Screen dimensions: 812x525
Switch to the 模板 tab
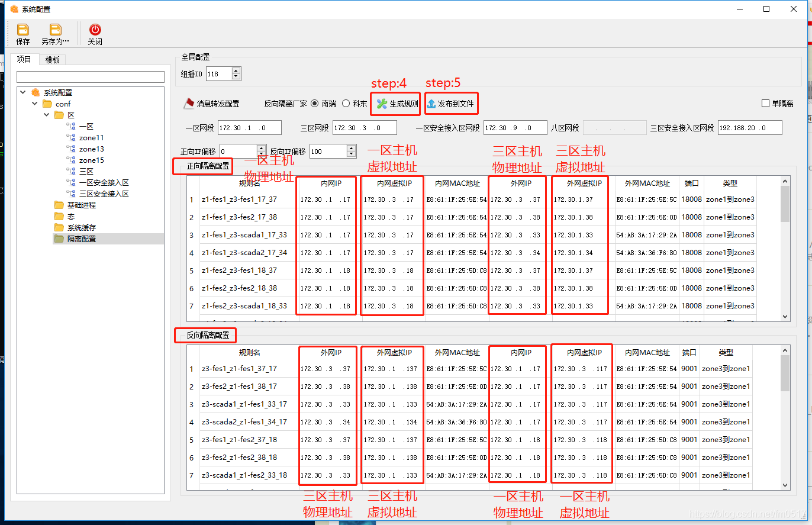click(53, 60)
